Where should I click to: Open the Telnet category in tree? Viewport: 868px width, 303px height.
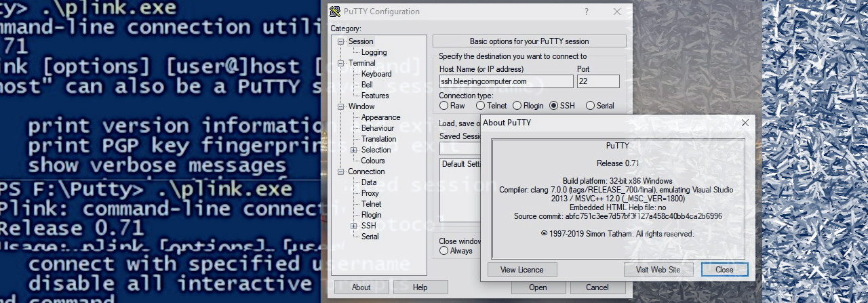[371, 204]
